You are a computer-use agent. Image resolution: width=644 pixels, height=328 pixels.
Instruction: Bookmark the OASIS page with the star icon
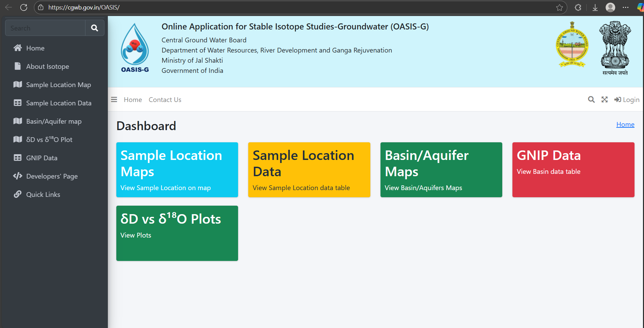click(559, 7)
